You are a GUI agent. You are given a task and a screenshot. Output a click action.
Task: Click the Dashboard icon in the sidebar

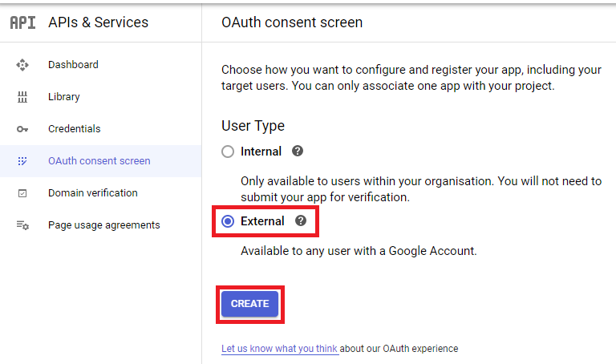click(x=22, y=65)
